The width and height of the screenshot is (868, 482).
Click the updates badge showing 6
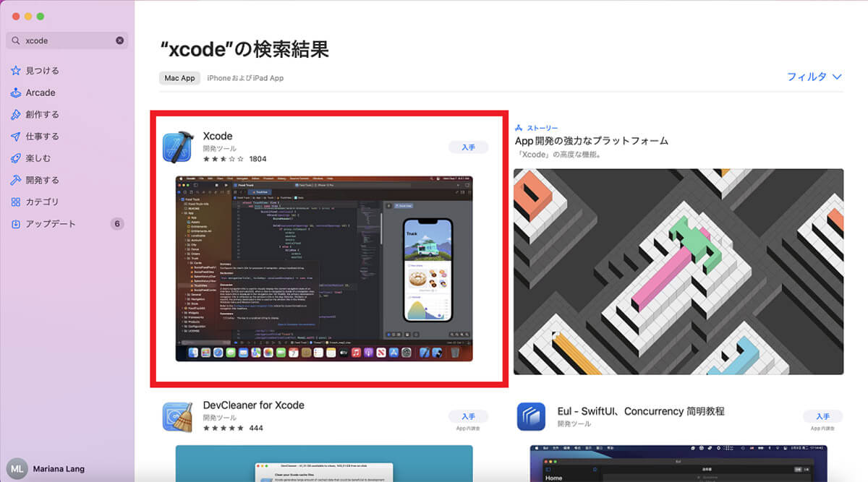tap(117, 224)
